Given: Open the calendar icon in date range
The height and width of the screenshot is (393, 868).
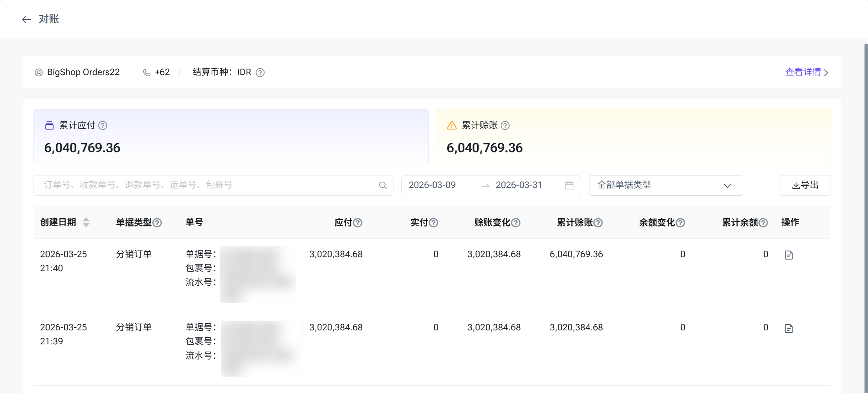Looking at the screenshot, I should (x=569, y=186).
